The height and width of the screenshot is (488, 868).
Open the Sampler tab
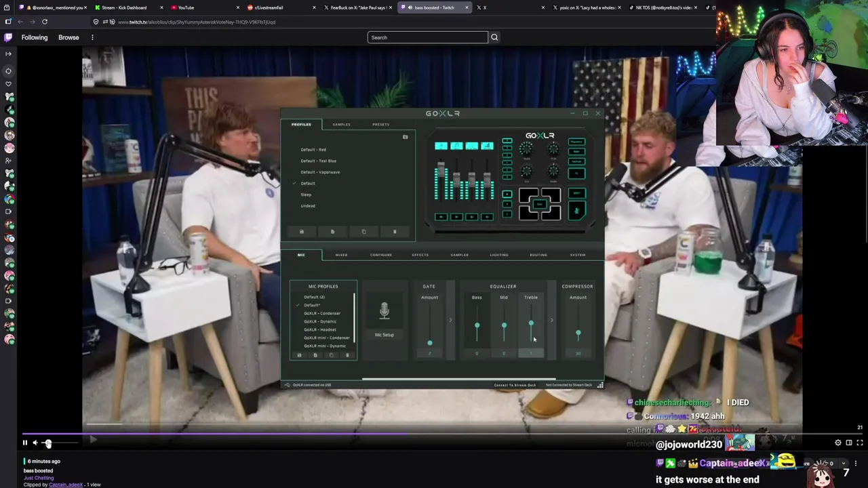pos(459,255)
